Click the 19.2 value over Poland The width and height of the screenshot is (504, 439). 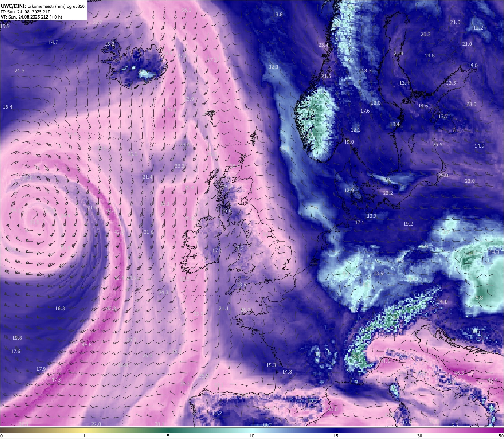click(x=408, y=224)
